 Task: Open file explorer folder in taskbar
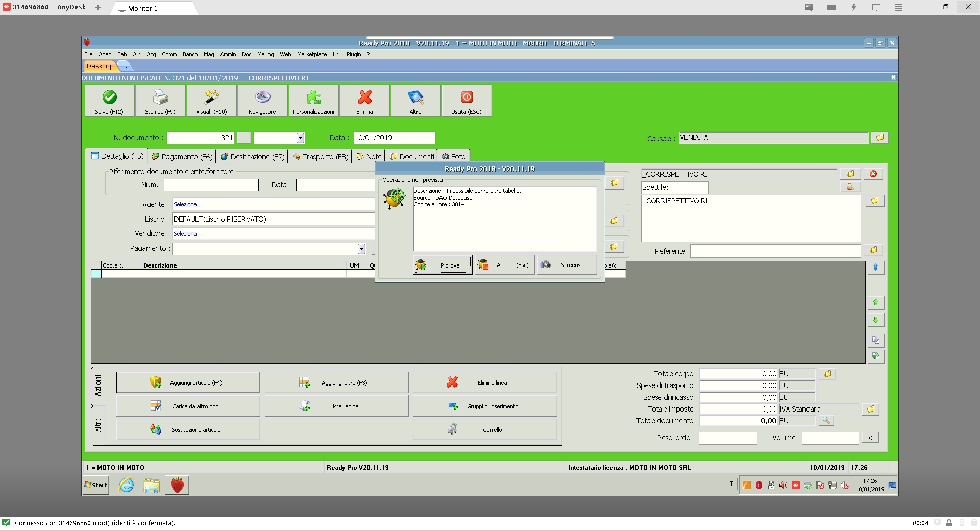coord(152,485)
